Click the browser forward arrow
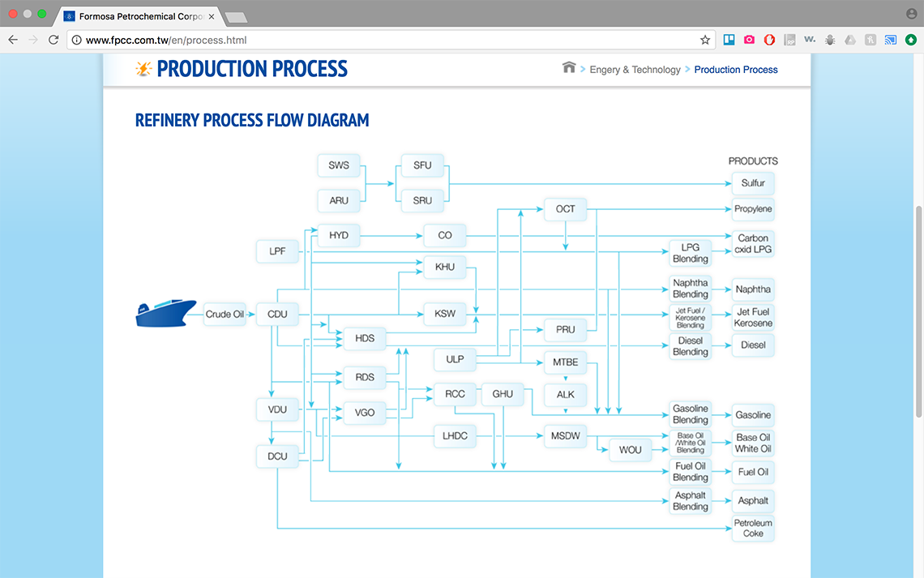The width and height of the screenshot is (924, 578). [x=33, y=40]
